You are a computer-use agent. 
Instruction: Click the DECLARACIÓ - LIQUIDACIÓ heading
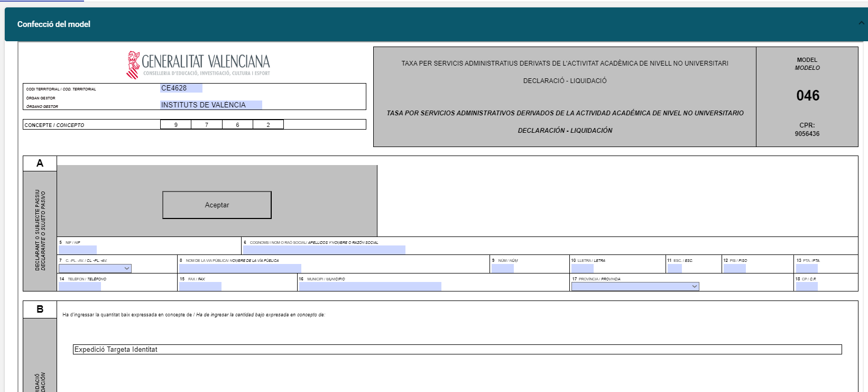click(565, 81)
